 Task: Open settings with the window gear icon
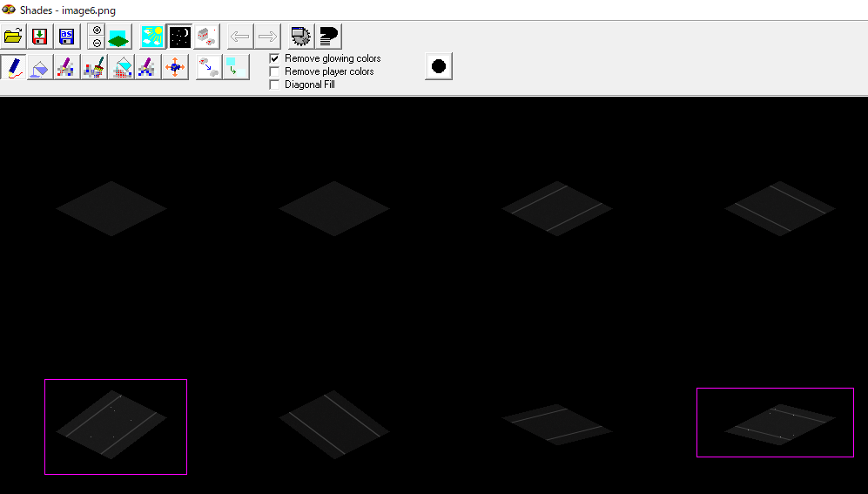pyautogui.click(x=301, y=37)
